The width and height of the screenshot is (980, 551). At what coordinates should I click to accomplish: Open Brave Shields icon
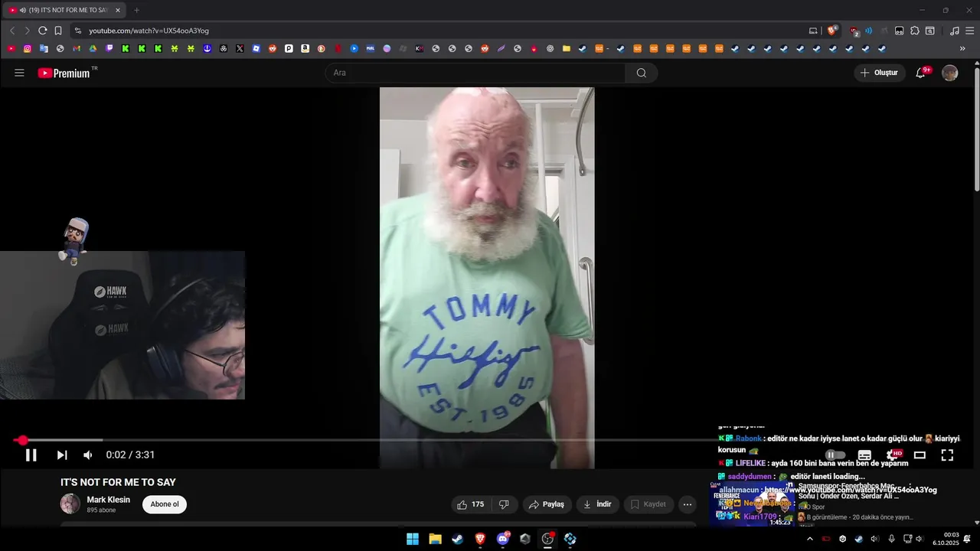[x=831, y=31]
